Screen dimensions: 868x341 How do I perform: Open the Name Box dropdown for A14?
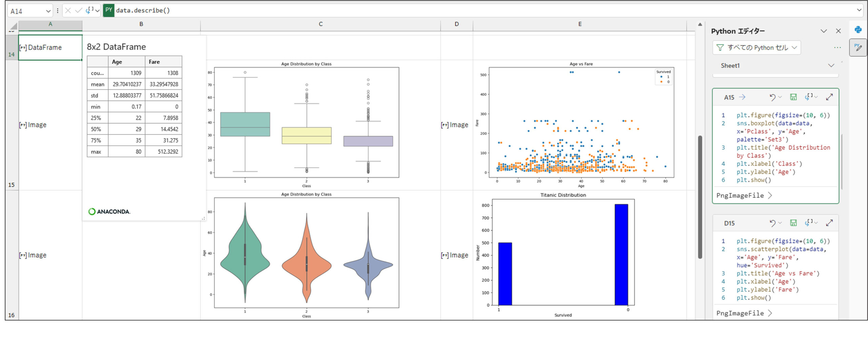48,11
